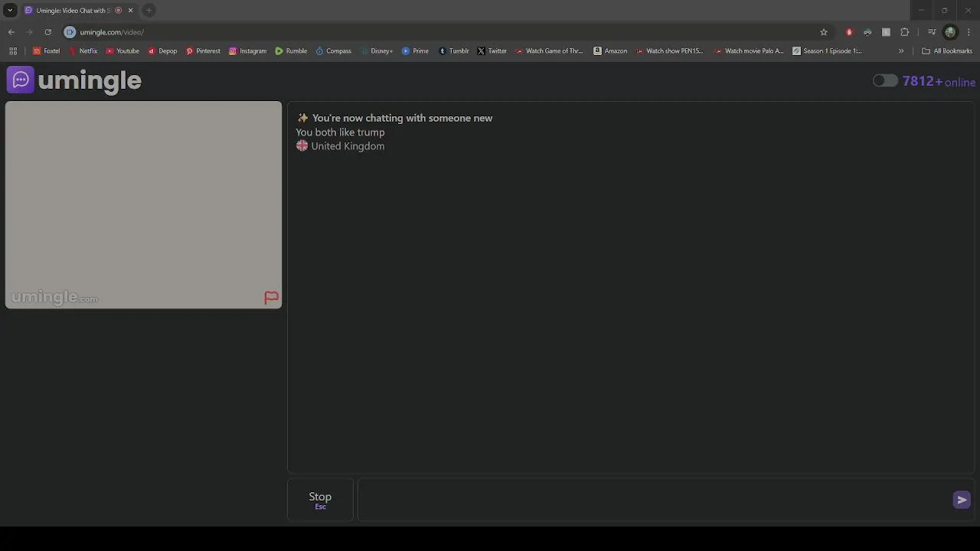Open the Netflix bookmark
The image size is (980, 551).
tap(83, 51)
